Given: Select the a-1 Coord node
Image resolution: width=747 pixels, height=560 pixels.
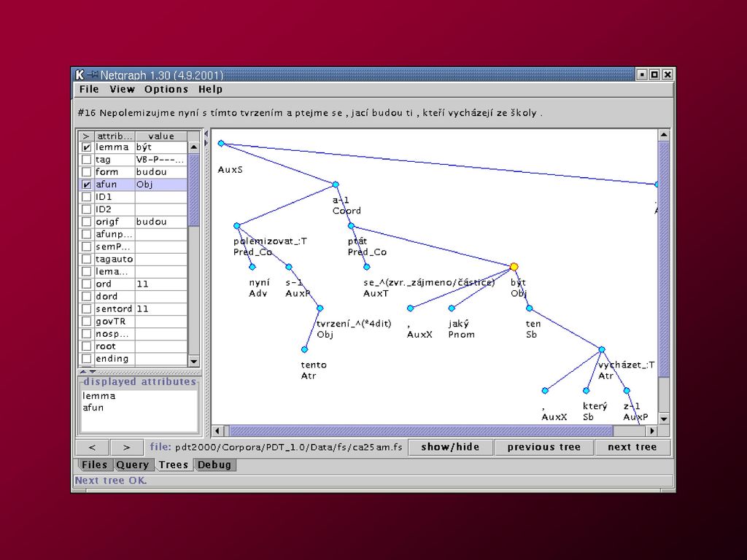Looking at the screenshot, I should (336, 184).
